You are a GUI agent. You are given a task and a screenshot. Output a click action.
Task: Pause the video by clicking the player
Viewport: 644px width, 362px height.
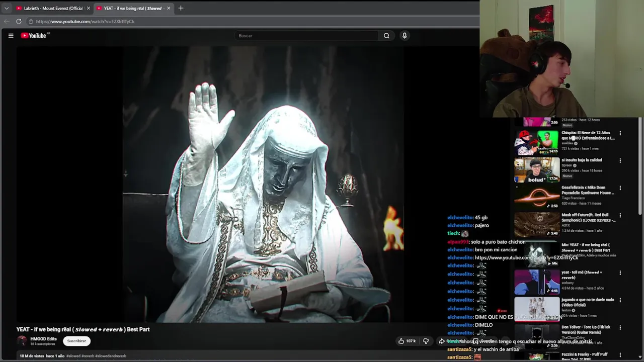(210, 184)
